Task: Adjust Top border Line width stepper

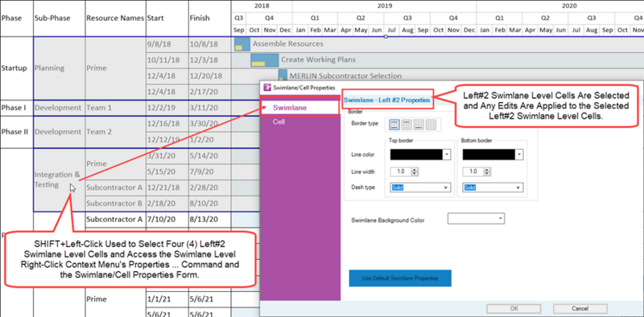Action: pos(415,171)
